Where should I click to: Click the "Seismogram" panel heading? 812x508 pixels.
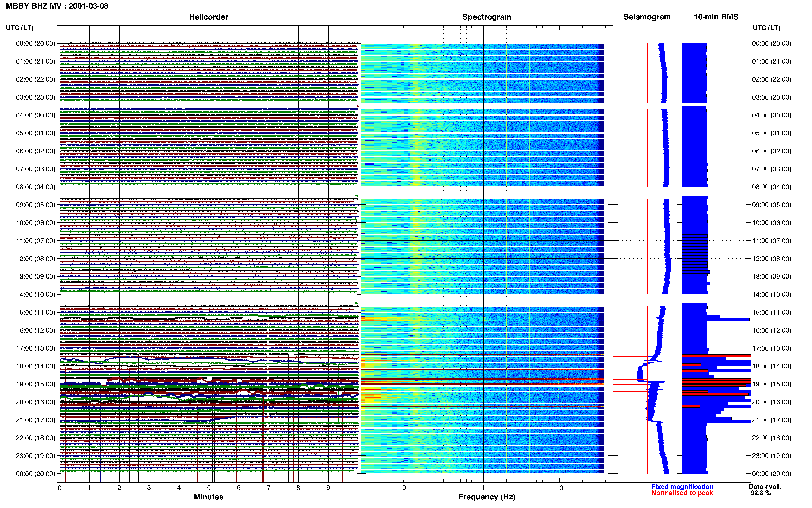tap(647, 17)
